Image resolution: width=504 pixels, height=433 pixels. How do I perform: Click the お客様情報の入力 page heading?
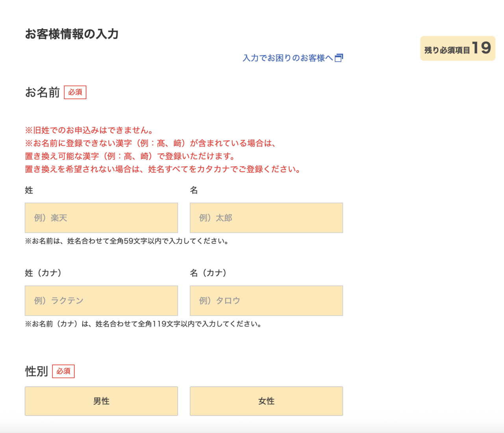click(x=72, y=35)
